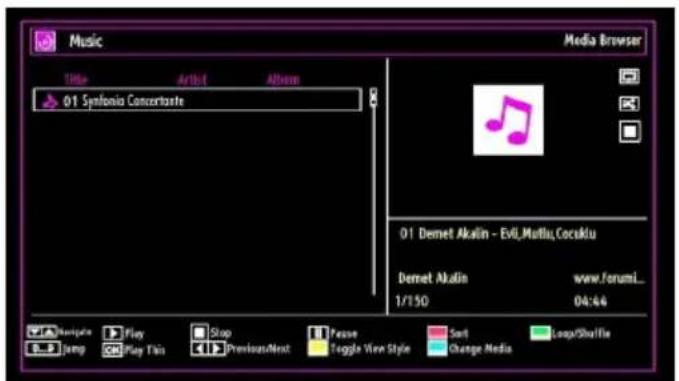Click the Jump number keys icon
679x381 pixels.
[43, 349]
